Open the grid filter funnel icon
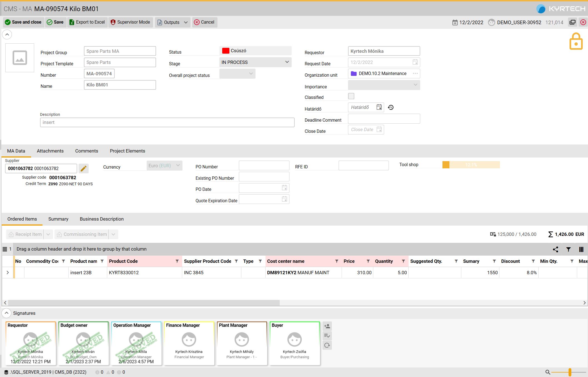Image resolution: width=588 pixels, height=377 pixels. click(x=568, y=249)
